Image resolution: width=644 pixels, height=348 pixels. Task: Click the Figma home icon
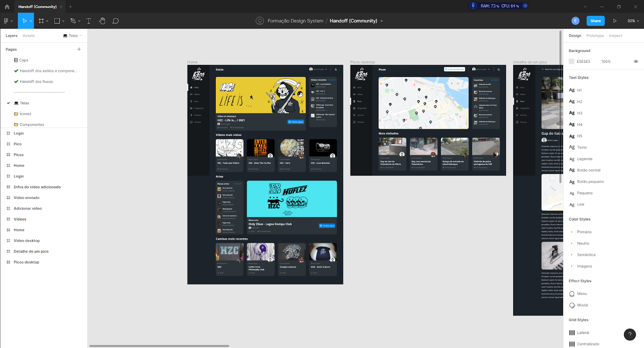click(x=7, y=6)
